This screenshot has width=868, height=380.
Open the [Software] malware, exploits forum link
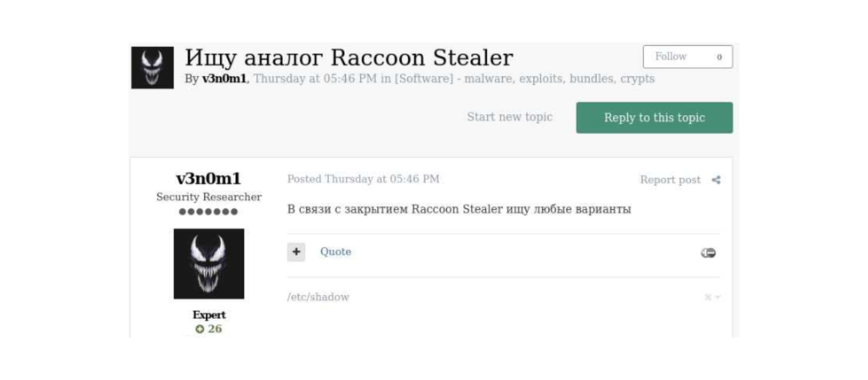[x=524, y=79]
